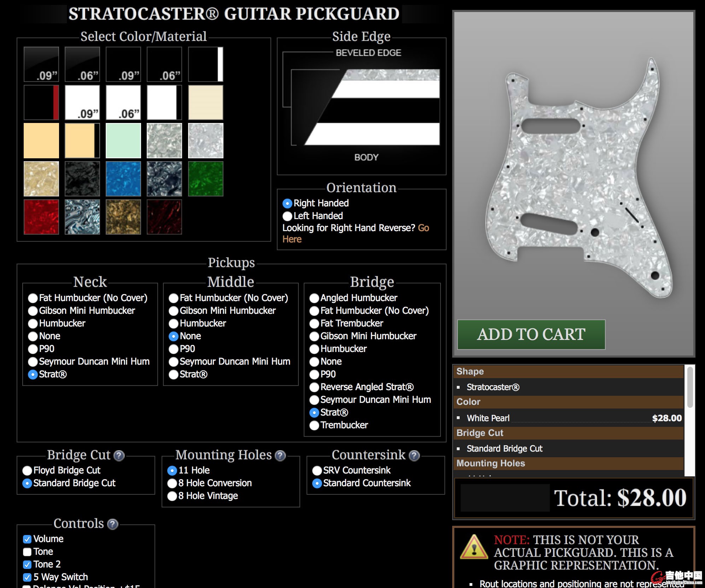
Task: Toggle the Volume control checkbox
Action: click(x=27, y=539)
